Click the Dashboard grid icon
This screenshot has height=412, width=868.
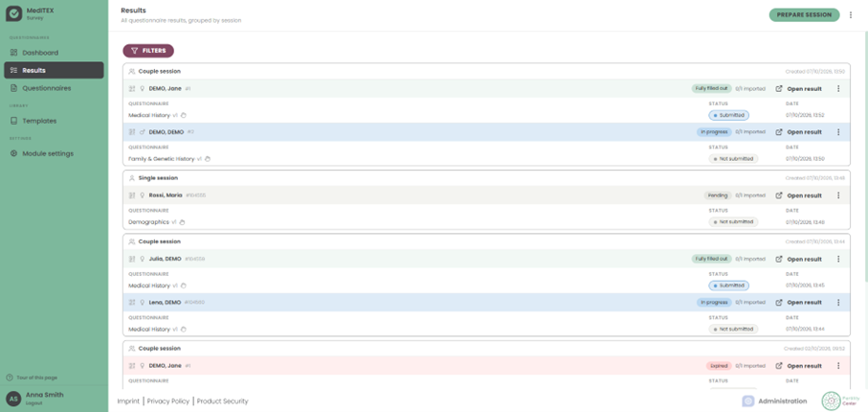tap(13, 53)
